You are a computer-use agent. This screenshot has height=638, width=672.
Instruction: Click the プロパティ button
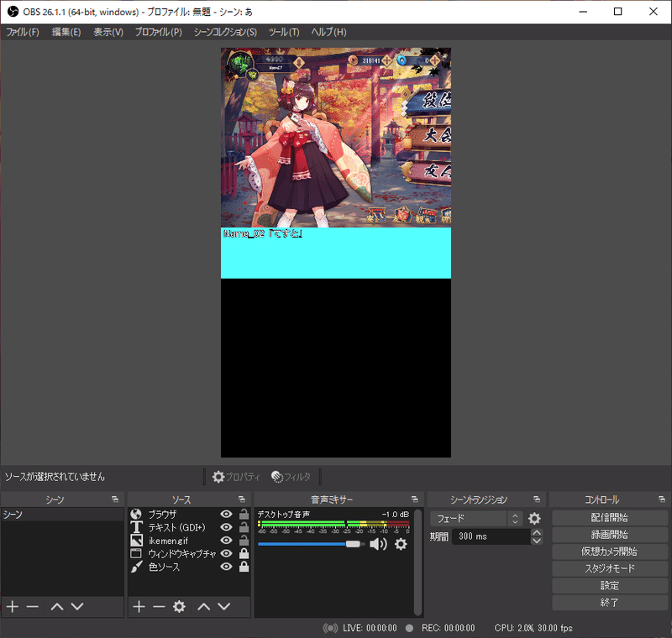pyautogui.click(x=236, y=477)
